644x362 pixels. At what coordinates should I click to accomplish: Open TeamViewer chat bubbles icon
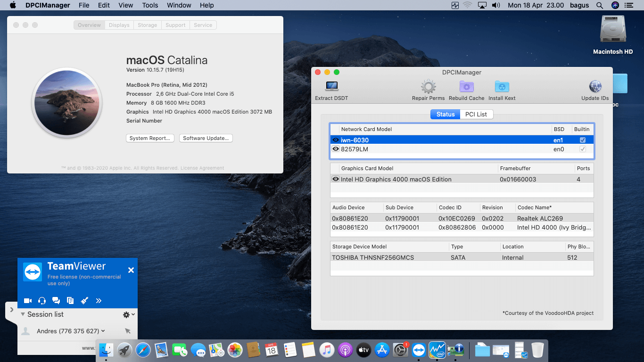56,300
